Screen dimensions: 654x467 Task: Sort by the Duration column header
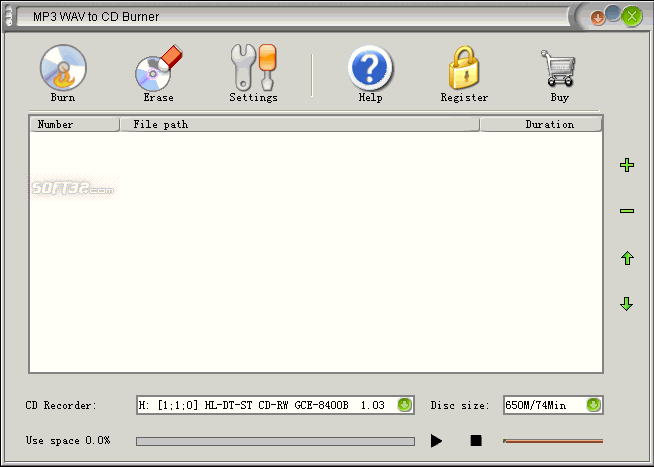pos(541,124)
